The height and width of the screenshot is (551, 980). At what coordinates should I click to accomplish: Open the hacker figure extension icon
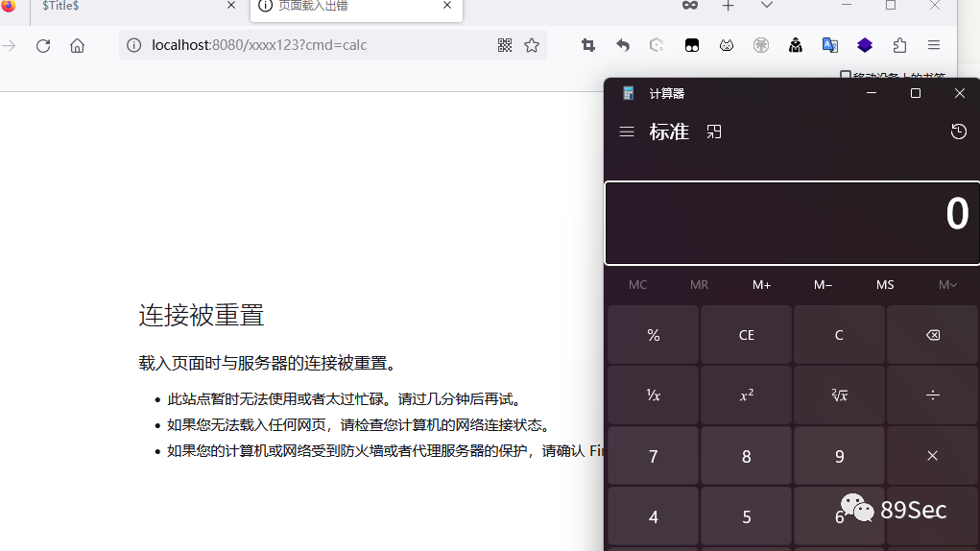tap(796, 45)
